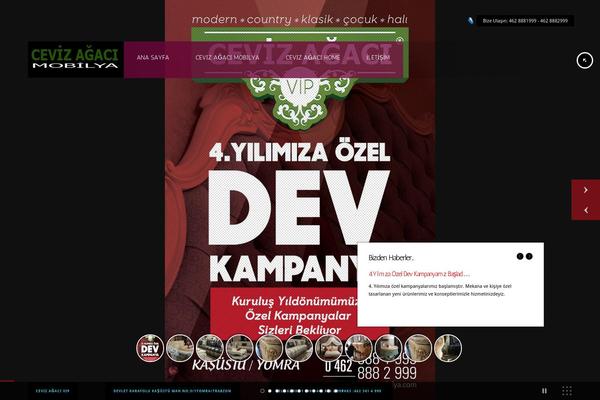Screen dimensions: 600x400
Task: Select the sixth circular slide thumbnail
Action: [299, 348]
